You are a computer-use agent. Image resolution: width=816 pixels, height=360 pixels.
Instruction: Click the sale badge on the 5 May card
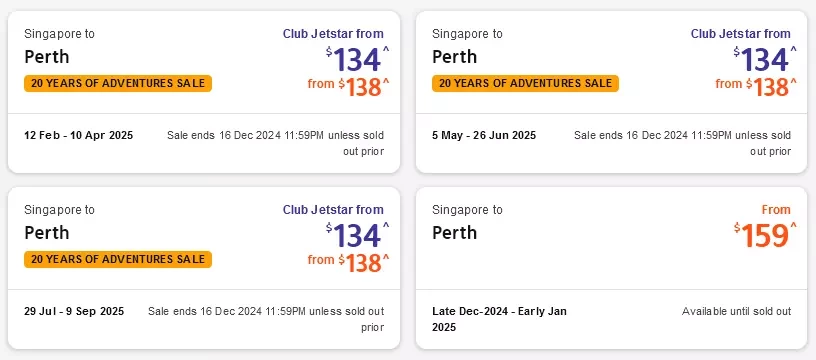525,83
